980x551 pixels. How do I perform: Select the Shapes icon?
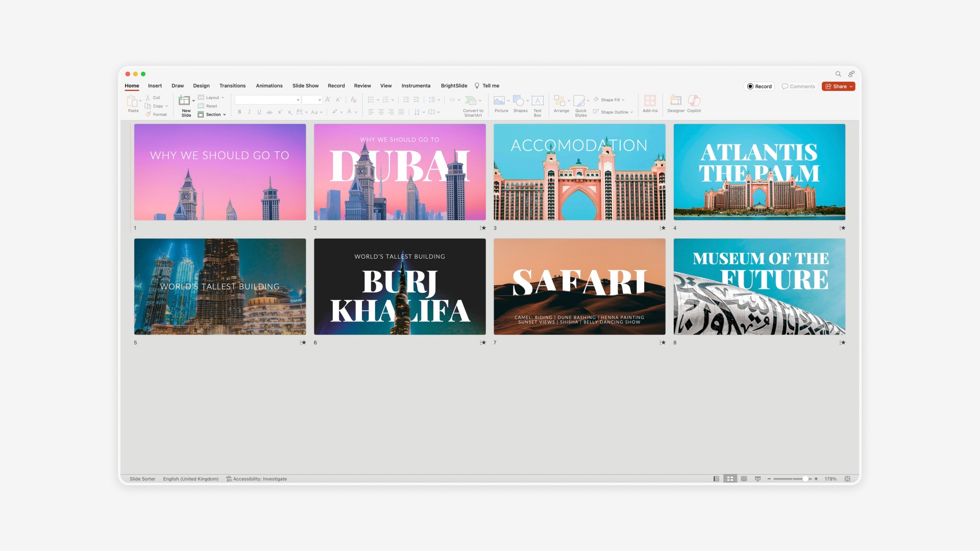[519, 101]
